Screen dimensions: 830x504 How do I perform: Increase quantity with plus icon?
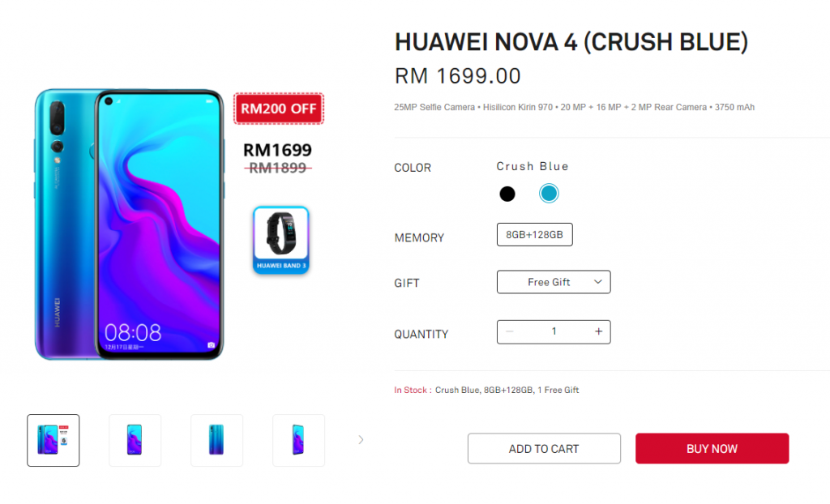598,331
